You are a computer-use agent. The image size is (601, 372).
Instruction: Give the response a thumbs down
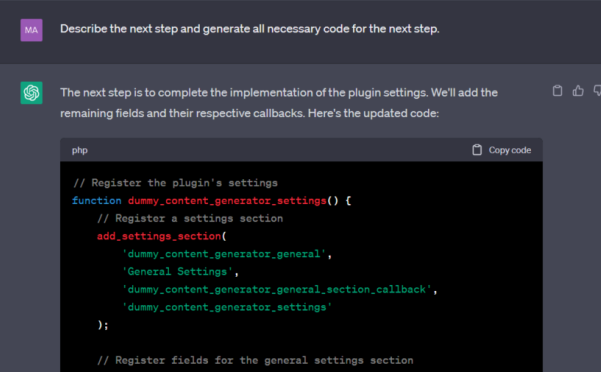pos(597,91)
